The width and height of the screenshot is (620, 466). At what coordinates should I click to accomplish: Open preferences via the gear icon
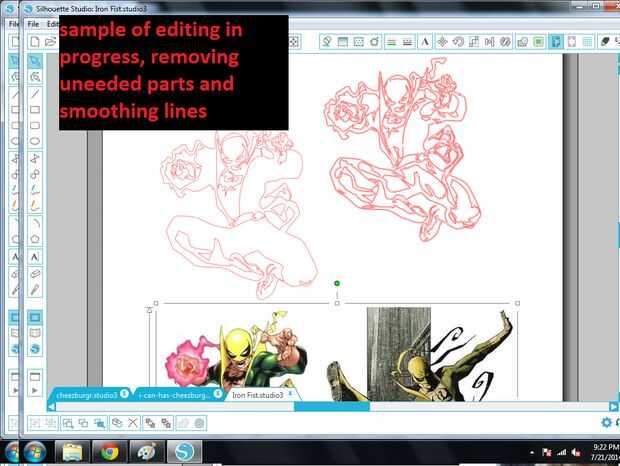[x=606, y=422]
